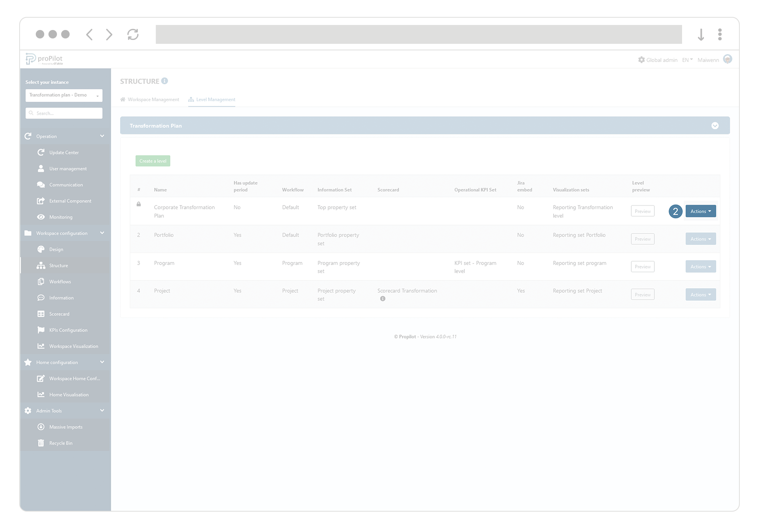Open the User management icon in sidebar
The height and width of the screenshot is (532, 759).
coord(41,168)
